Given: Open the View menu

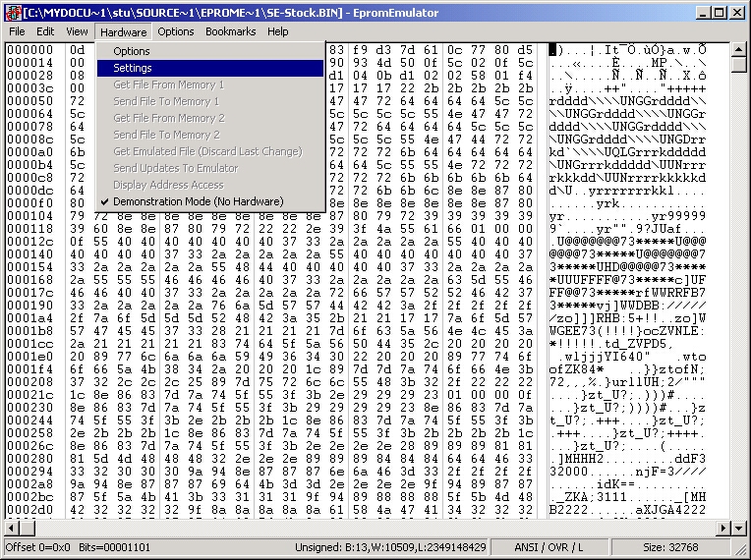Looking at the screenshot, I should click(77, 31).
